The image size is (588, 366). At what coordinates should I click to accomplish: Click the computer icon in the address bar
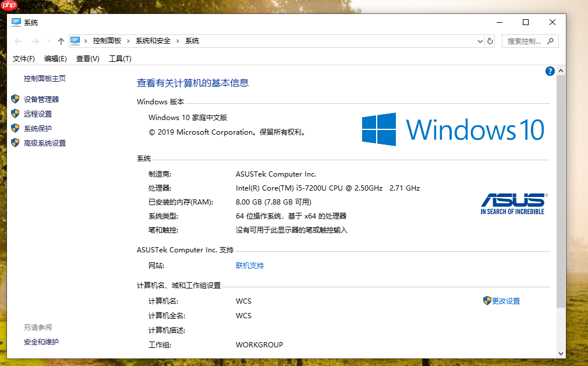pyautogui.click(x=75, y=41)
